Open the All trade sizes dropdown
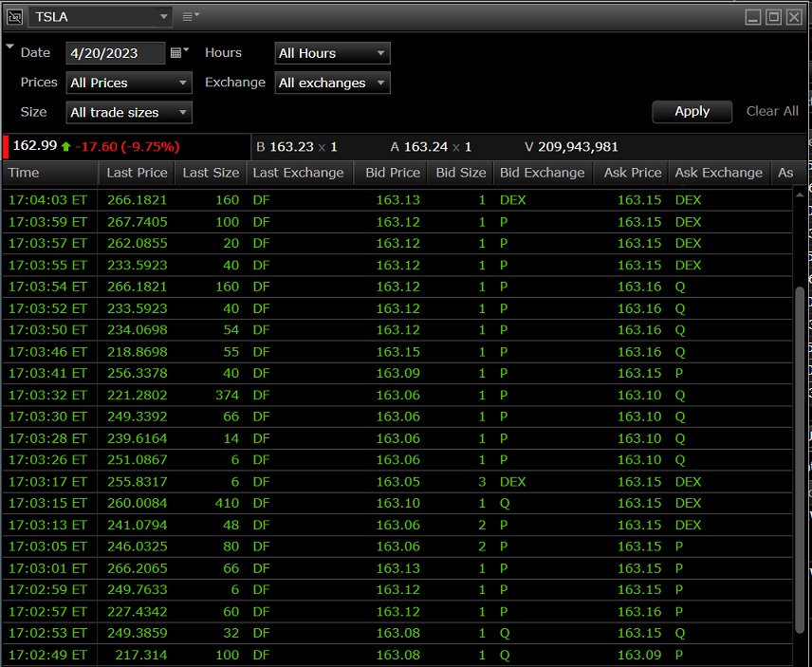This screenshot has width=812, height=667. click(x=129, y=112)
